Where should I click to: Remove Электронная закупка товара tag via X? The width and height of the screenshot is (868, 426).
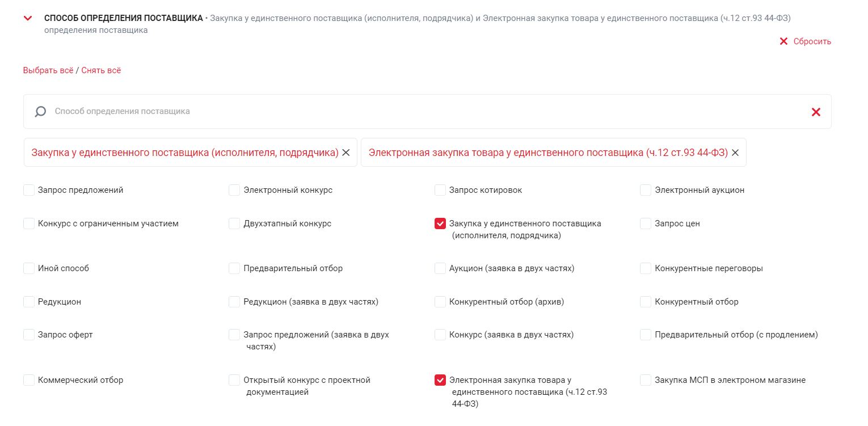[x=735, y=153]
